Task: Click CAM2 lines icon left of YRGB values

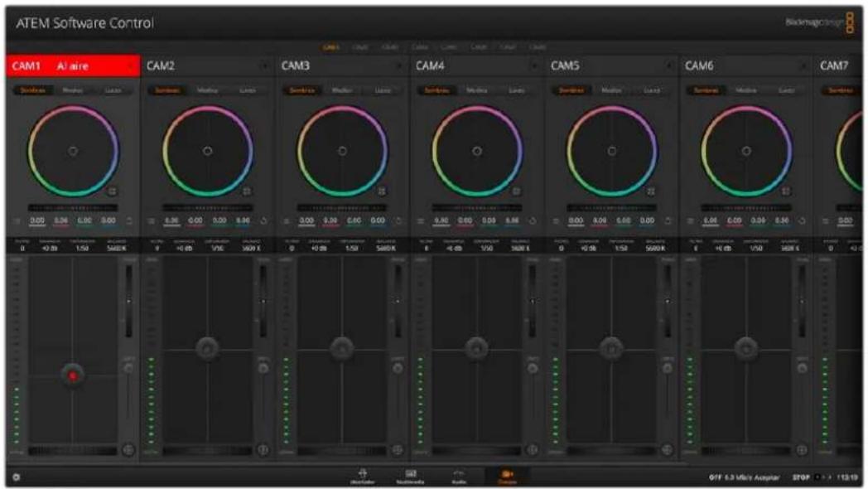Action: coord(151,221)
